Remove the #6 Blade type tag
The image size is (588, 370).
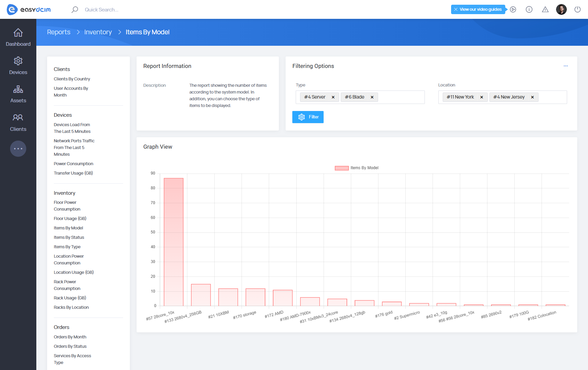point(372,97)
